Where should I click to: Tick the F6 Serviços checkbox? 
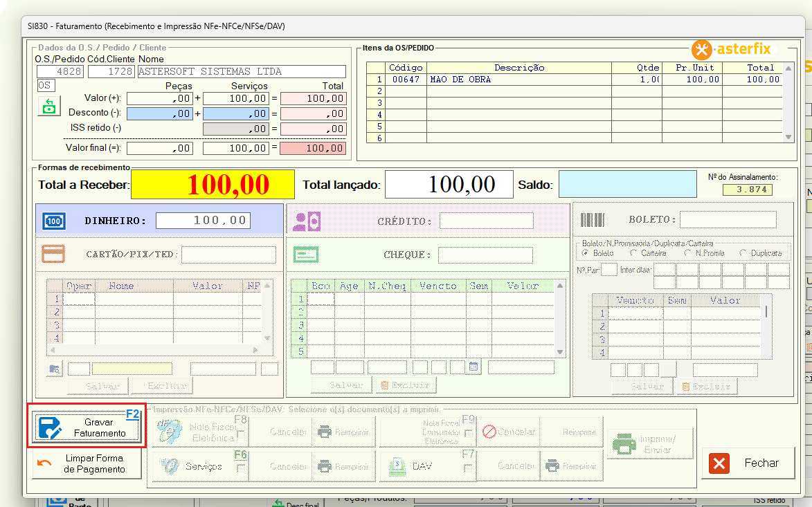coord(241,468)
